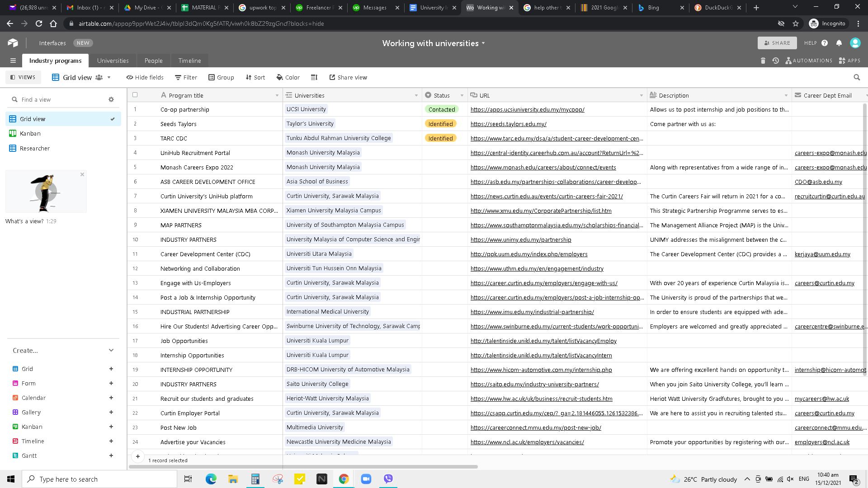The height and width of the screenshot is (488, 868).
Task: Open the browser home page icon
Action: [x=53, y=23]
